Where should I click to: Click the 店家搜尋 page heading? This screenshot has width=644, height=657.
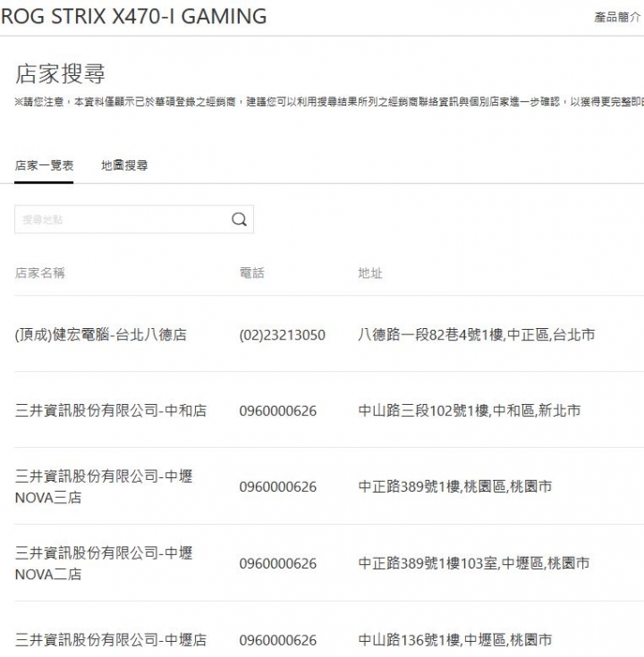[60, 73]
